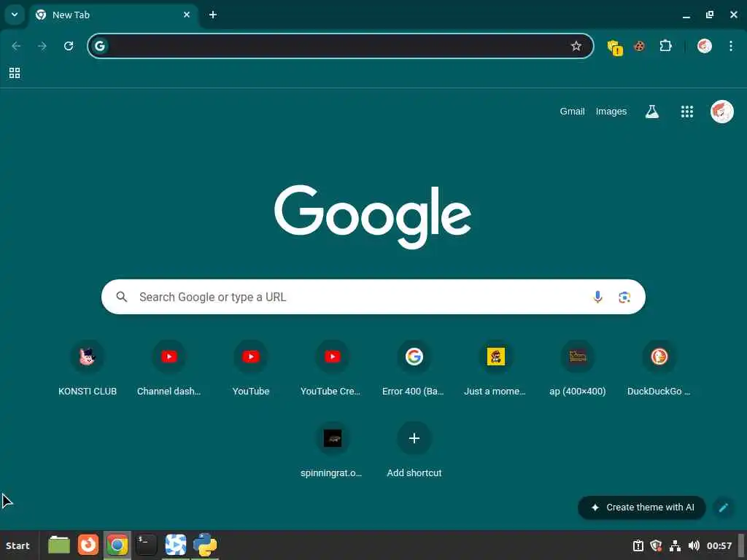
Task: Reload the current page
Action: click(69, 46)
